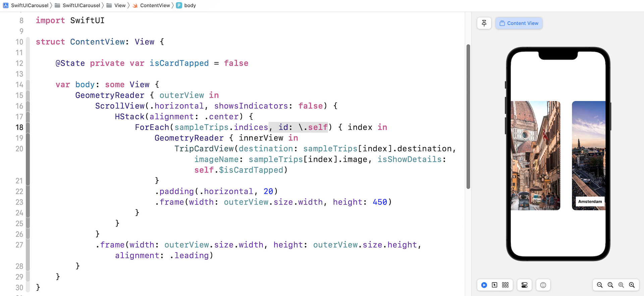644x296 pixels.
Task: Click line number 12 in the gutter
Action: pos(19,63)
